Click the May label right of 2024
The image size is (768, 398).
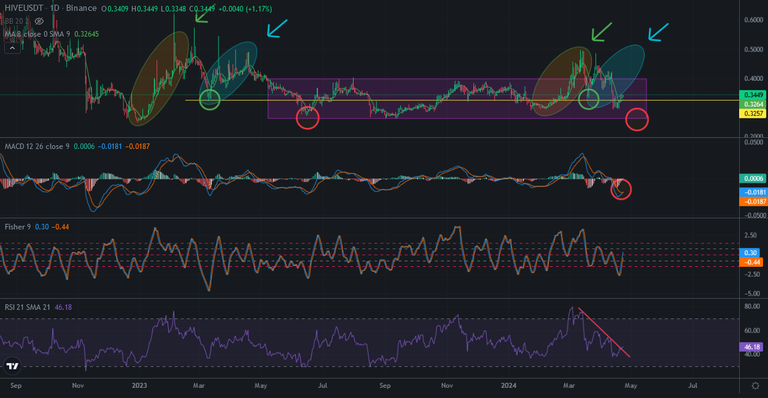click(x=631, y=386)
